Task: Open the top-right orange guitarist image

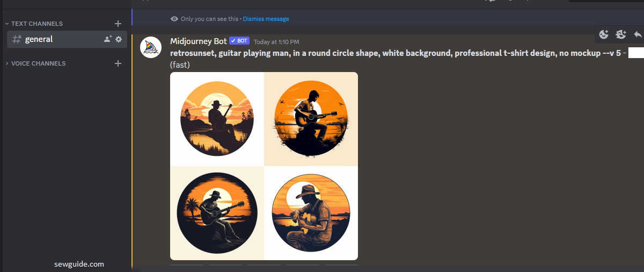Action: pos(311,119)
